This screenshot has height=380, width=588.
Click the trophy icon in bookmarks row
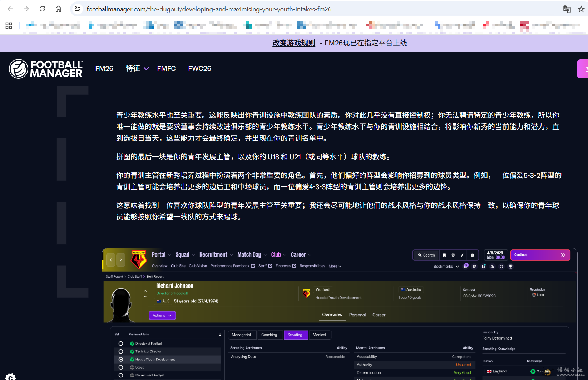pyautogui.click(x=510, y=267)
